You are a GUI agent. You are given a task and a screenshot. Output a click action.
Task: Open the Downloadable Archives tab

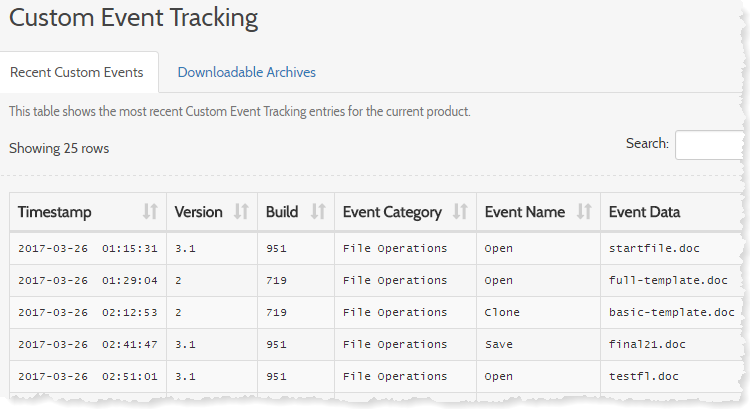(x=246, y=72)
